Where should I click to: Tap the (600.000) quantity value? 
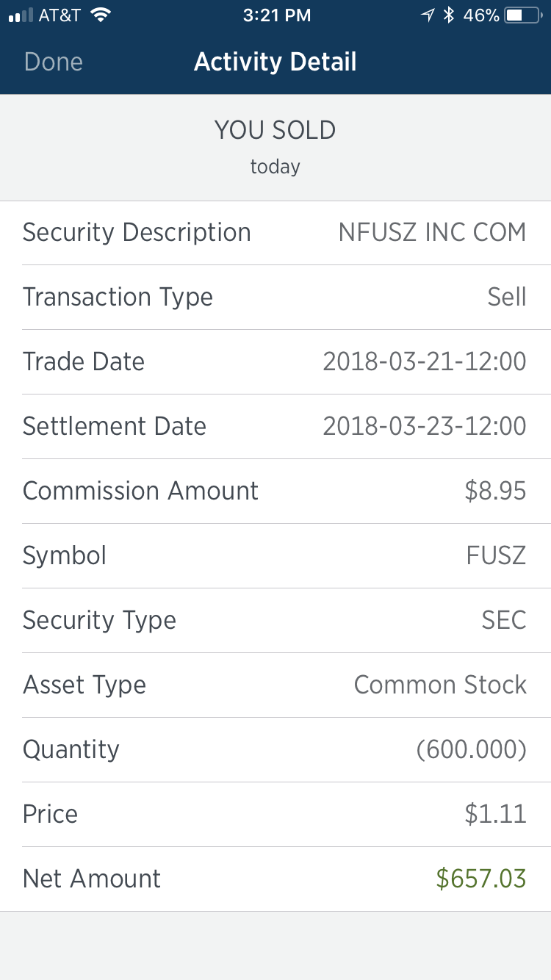click(471, 750)
